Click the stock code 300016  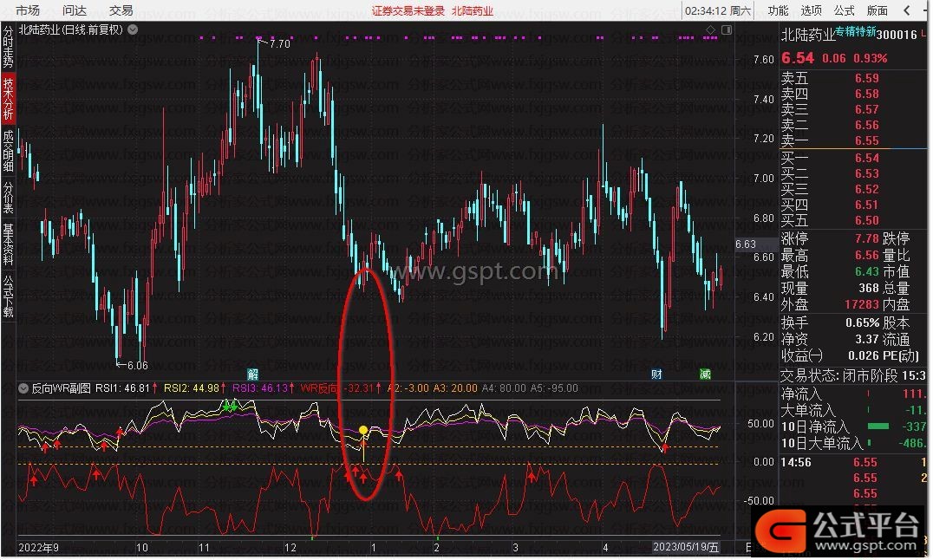point(897,36)
